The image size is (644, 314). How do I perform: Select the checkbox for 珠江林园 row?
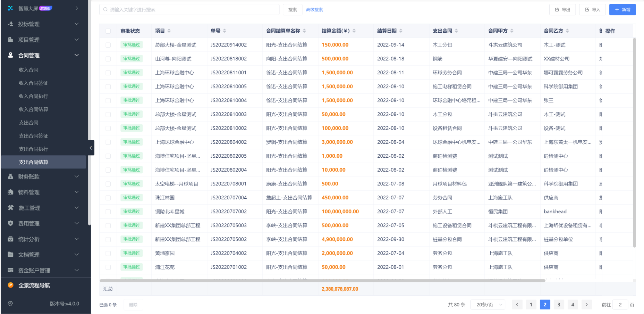tap(108, 197)
